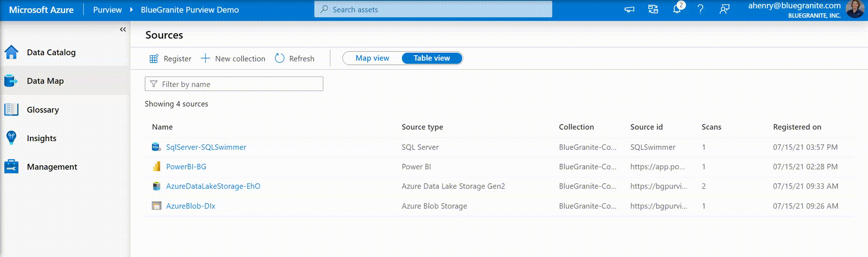Click the SQLSwimmer source id cell

pyautogui.click(x=653, y=147)
